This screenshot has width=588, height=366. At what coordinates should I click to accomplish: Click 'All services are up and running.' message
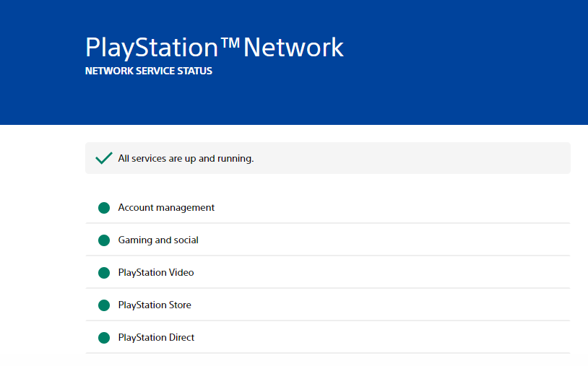pyautogui.click(x=186, y=159)
